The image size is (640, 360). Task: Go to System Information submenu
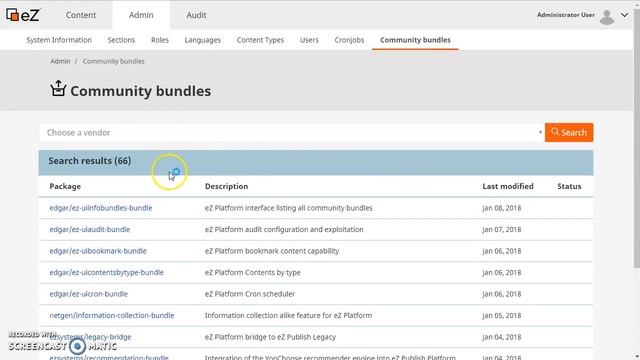[59, 40]
